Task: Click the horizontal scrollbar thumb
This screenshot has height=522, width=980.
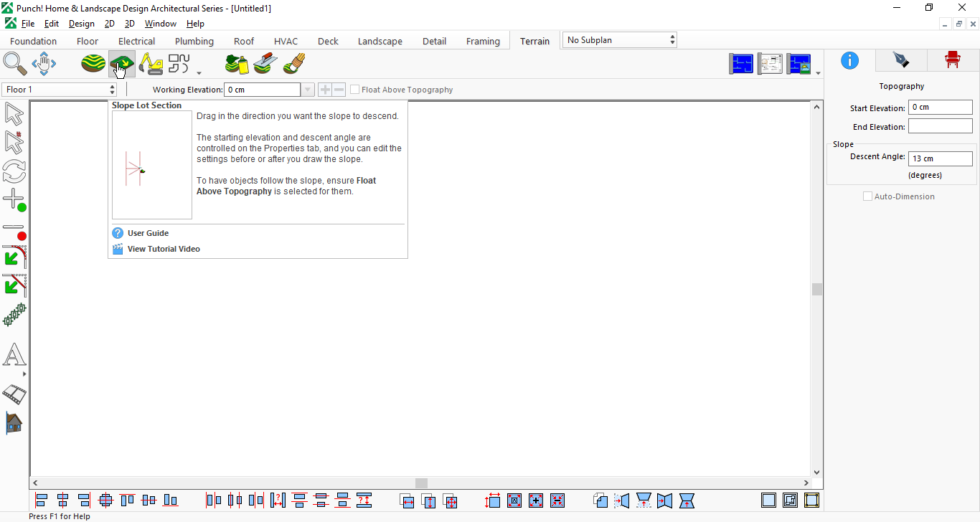Action: (x=421, y=483)
